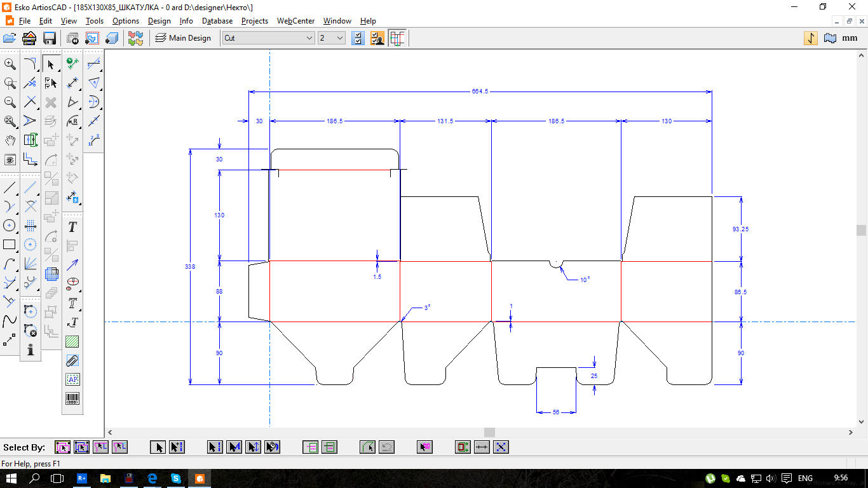Select the Zoom In magnifier tool
Screen dimensions: 868x488
[10, 64]
